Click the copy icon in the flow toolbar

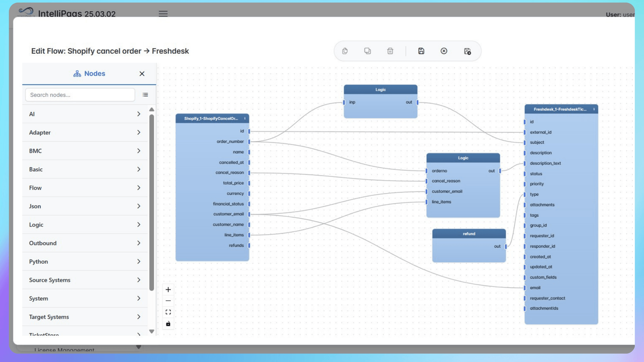tap(345, 51)
